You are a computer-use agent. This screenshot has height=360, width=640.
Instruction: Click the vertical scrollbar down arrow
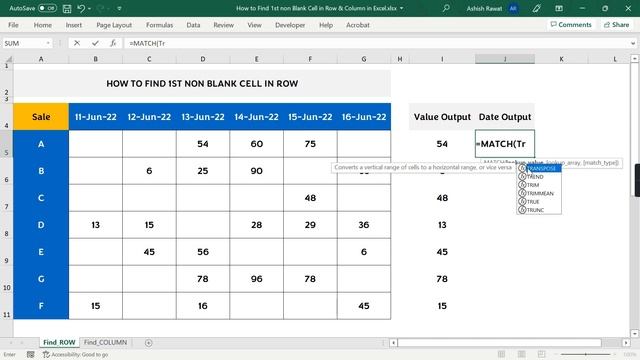coord(634,333)
